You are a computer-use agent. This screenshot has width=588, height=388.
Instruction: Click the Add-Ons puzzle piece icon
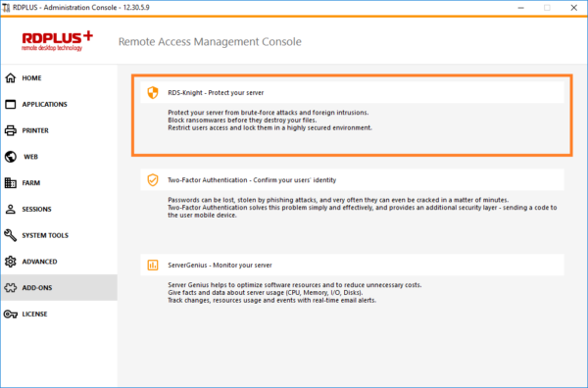pyautogui.click(x=11, y=287)
